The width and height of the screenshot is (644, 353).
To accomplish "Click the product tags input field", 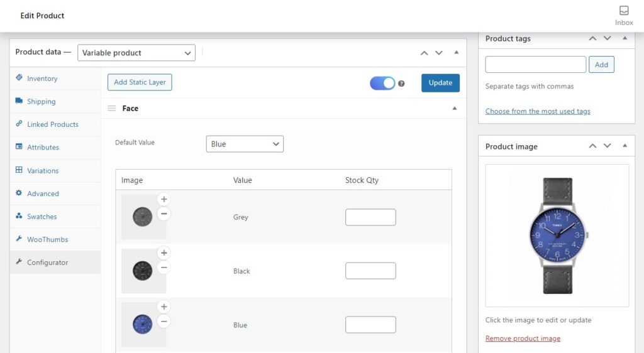I will (536, 65).
